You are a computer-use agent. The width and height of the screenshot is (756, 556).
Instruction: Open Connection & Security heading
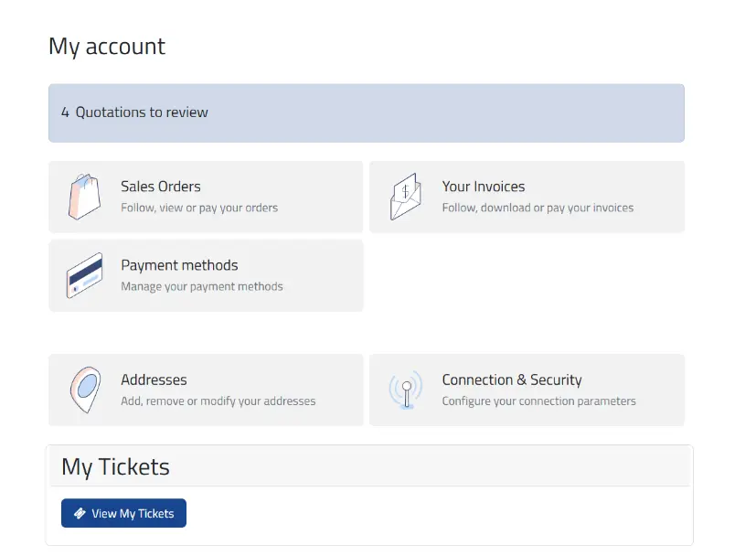[x=512, y=380]
